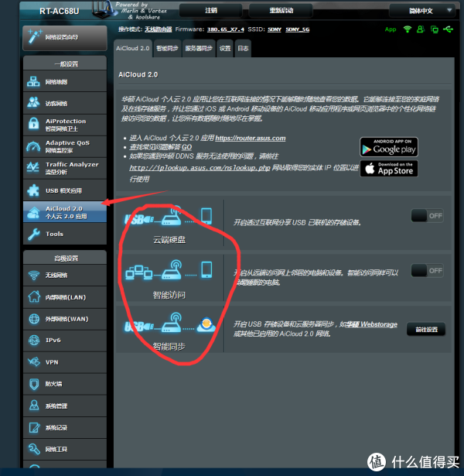Open the network setup wizard wand icon
Viewport: 464px width, 476px height.
[34, 37]
